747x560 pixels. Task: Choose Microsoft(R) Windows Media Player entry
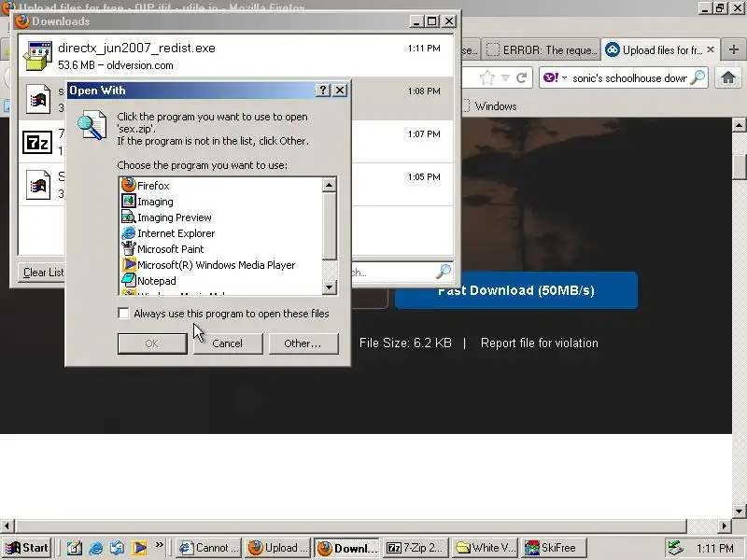(208, 265)
